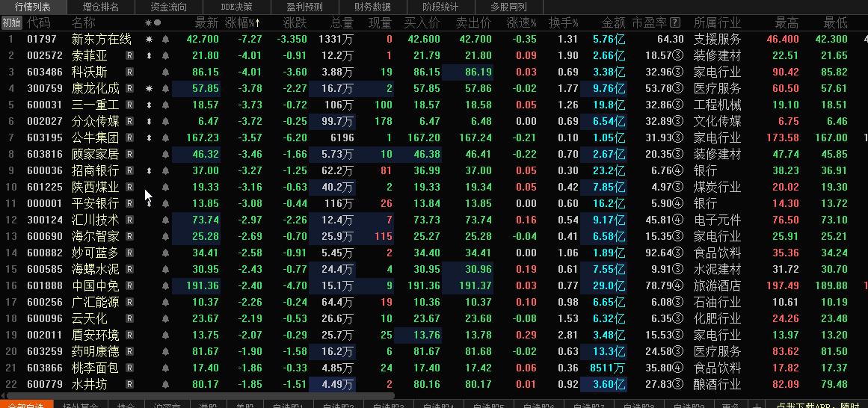Select stock code 600256
The height and width of the screenshot is (408, 868).
click(45, 302)
